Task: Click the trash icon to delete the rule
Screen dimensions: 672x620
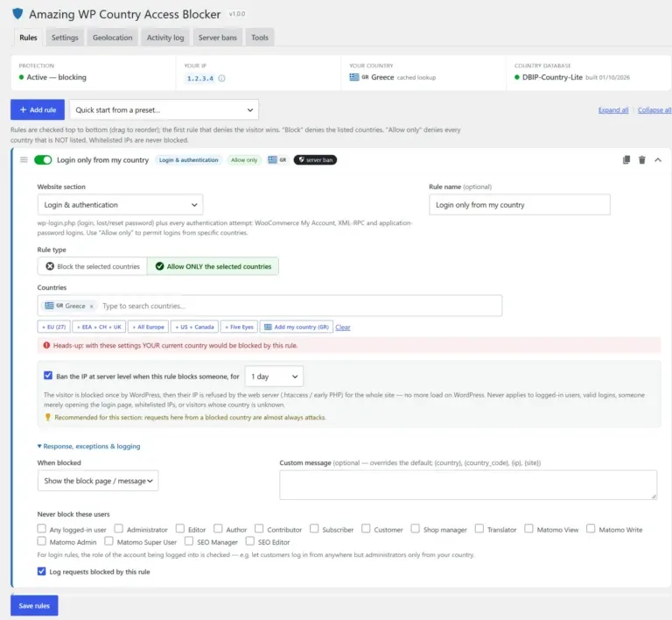Action: coord(641,160)
